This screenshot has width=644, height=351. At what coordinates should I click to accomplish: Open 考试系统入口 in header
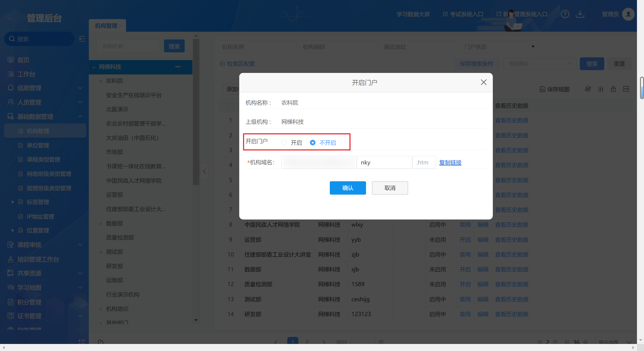tap(463, 14)
